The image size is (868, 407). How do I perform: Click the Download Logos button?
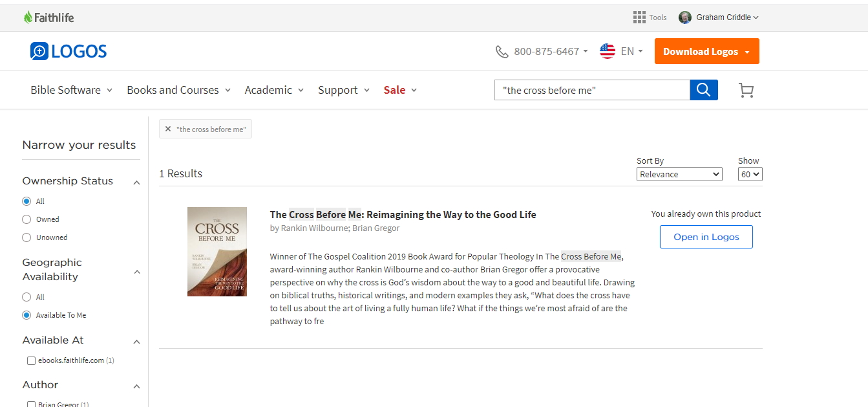706,51
